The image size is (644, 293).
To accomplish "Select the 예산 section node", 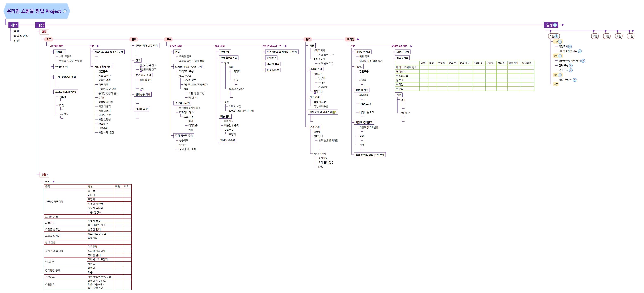I will point(45,175).
